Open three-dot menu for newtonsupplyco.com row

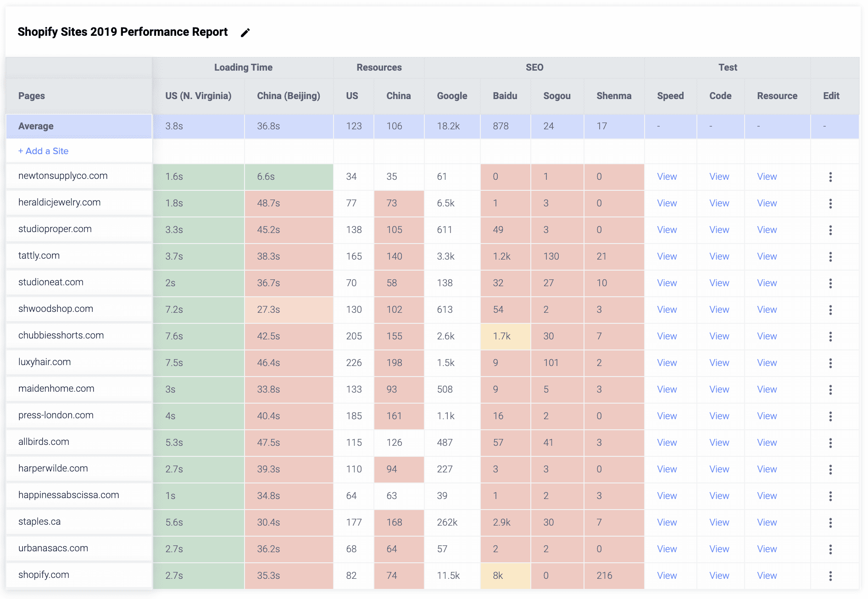(x=830, y=177)
